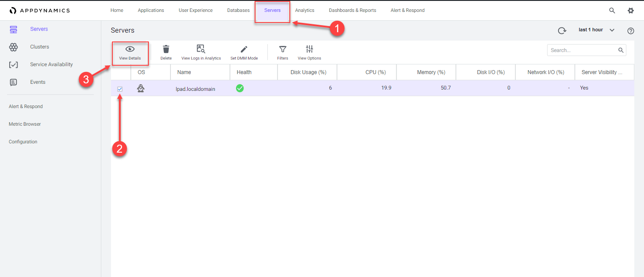
Task: Refresh the Servers page with reload icon
Action: coord(562,30)
